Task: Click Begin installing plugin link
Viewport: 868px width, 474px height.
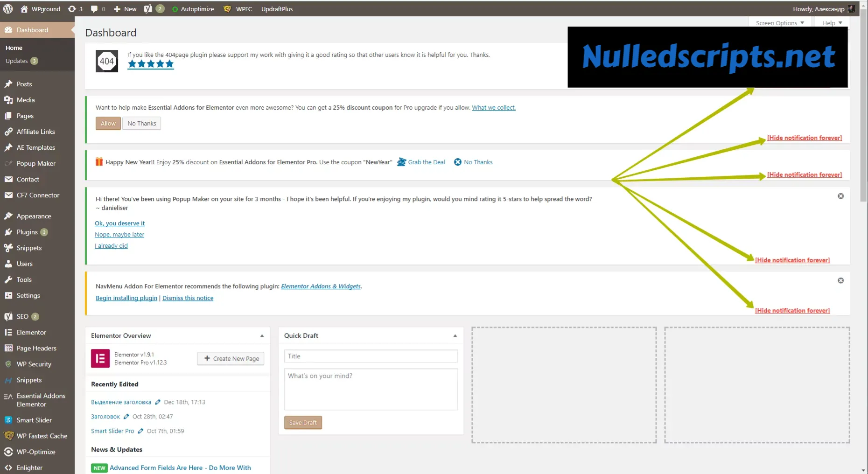Action: point(126,298)
